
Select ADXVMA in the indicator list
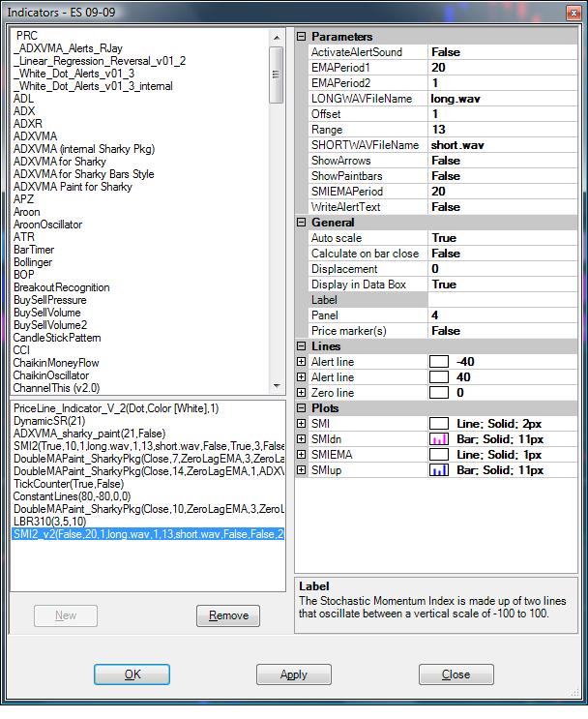tap(35, 136)
